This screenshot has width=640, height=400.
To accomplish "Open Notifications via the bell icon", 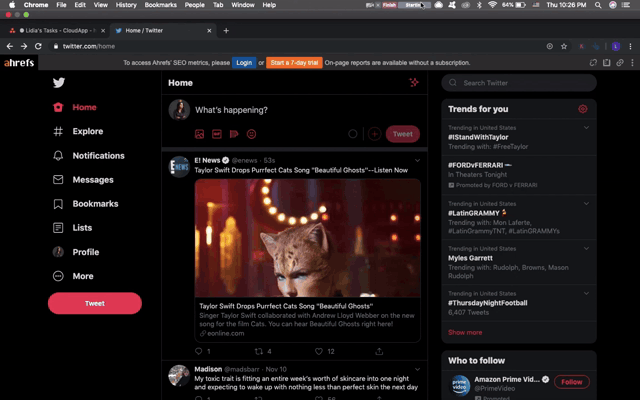I will [58, 156].
